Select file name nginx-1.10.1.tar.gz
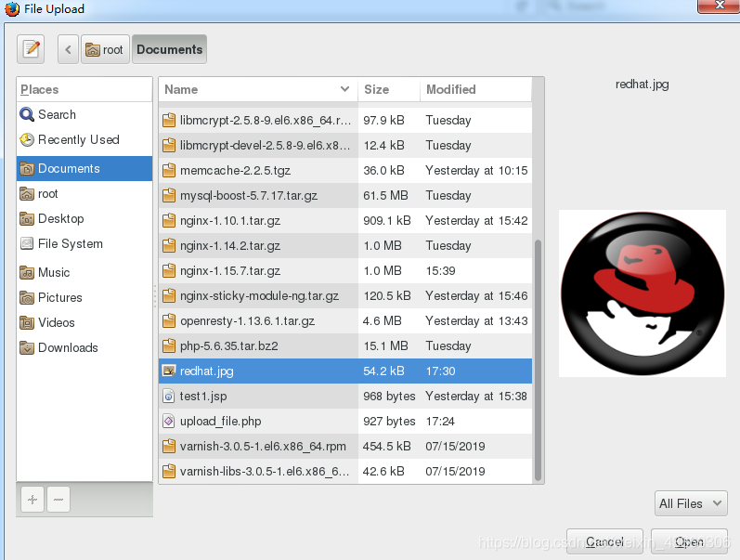The height and width of the screenshot is (560, 740). 230,220
